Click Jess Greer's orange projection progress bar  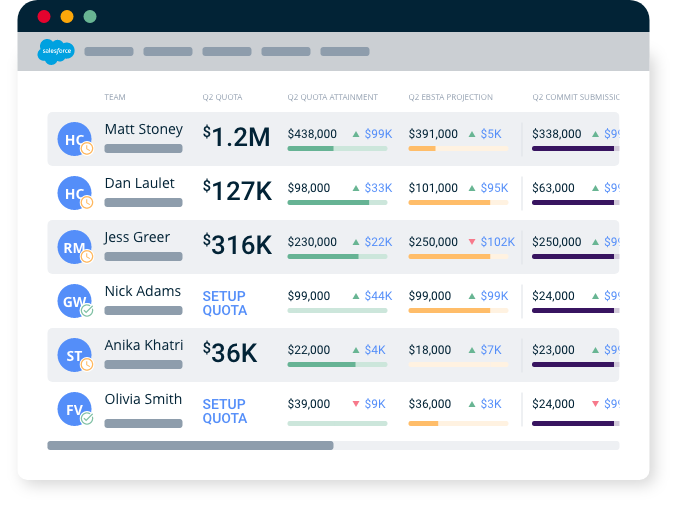(449, 256)
